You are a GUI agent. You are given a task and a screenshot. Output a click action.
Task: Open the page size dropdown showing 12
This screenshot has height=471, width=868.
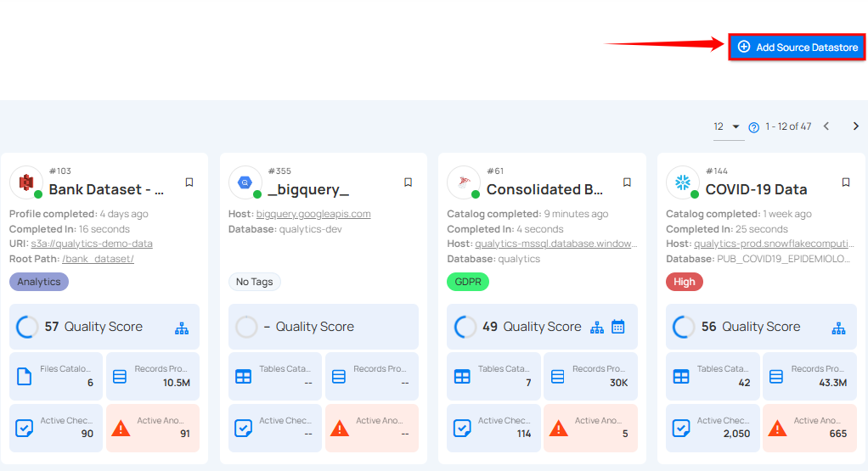(x=727, y=126)
